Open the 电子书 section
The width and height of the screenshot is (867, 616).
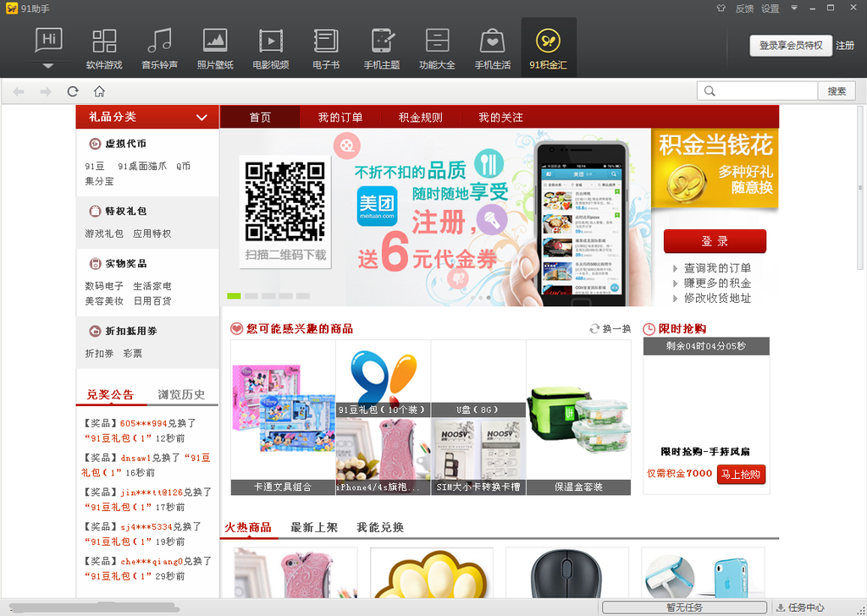pos(326,49)
